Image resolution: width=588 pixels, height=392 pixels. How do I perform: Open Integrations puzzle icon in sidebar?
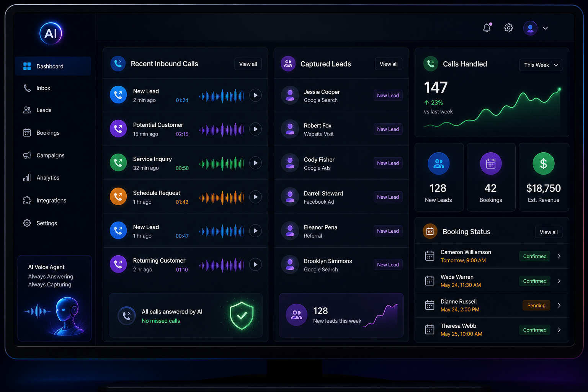[27, 200]
